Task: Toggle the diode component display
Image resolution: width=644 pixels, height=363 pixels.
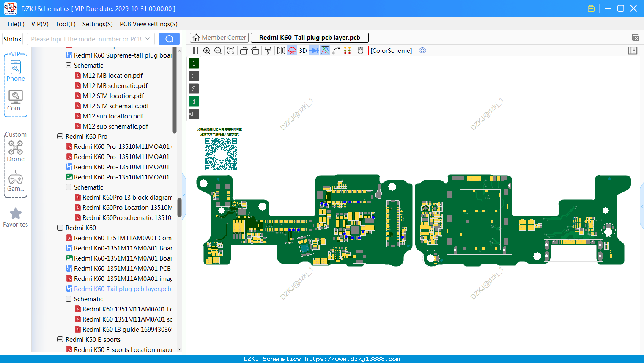Action: coord(314,51)
